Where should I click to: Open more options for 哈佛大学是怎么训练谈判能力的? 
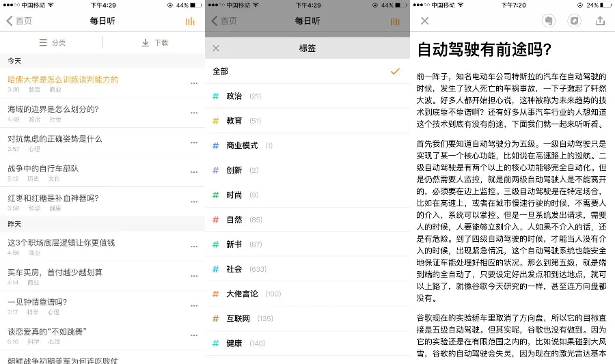(x=194, y=83)
